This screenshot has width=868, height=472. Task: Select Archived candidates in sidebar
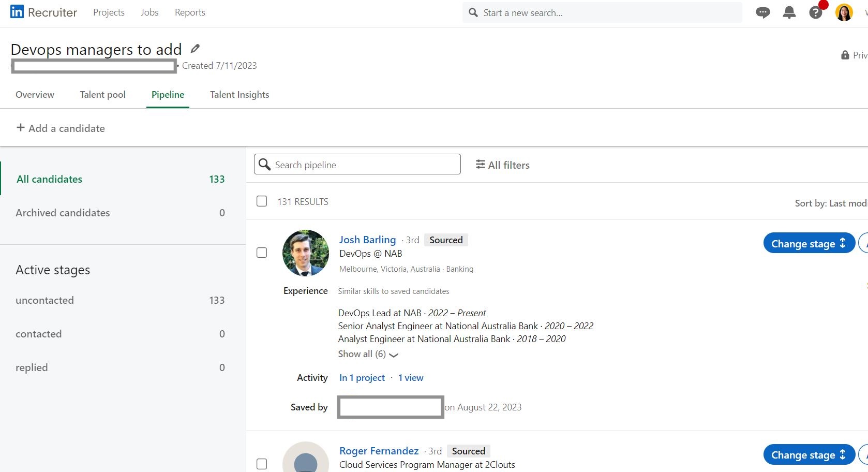tap(123, 213)
